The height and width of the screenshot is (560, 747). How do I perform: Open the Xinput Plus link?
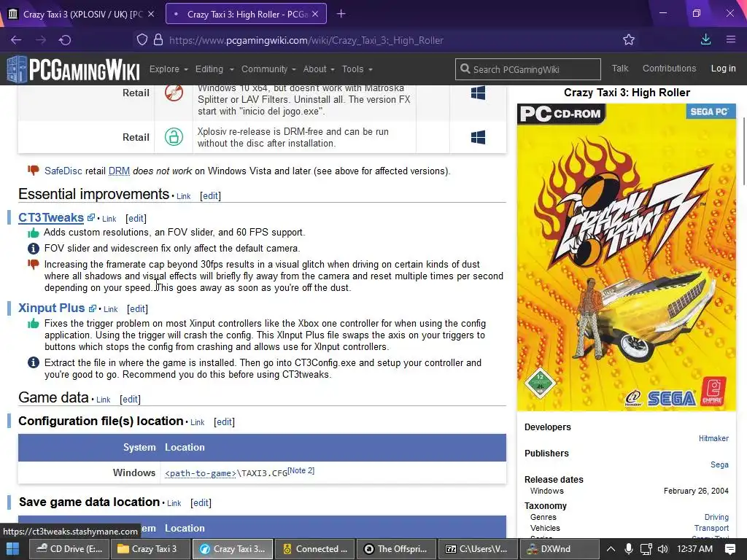pos(52,308)
